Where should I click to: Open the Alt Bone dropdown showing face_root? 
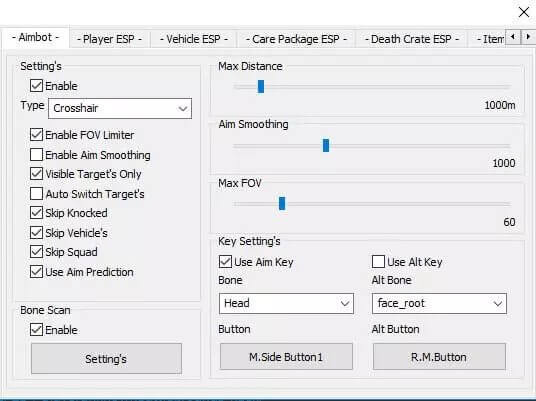439,303
